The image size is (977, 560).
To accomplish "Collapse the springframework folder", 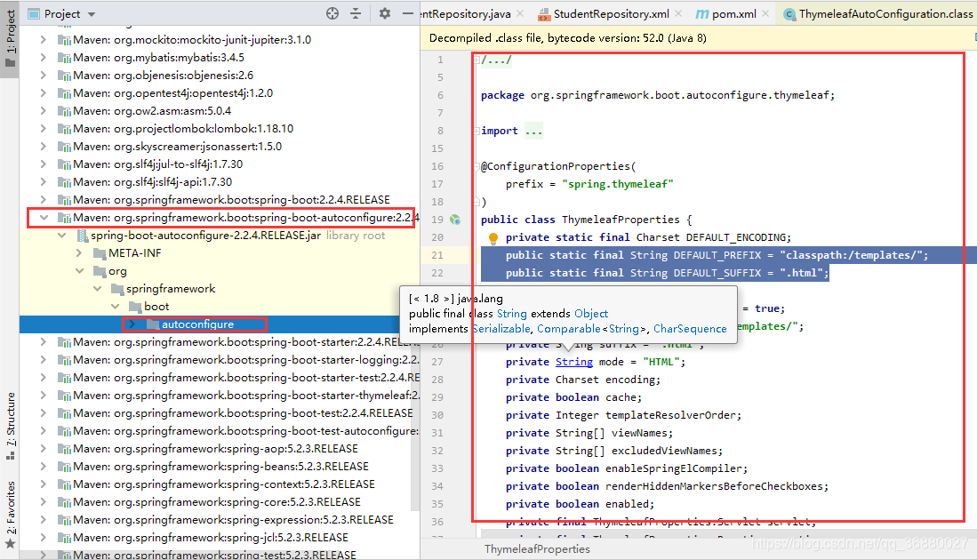I will click(x=97, y=288).
